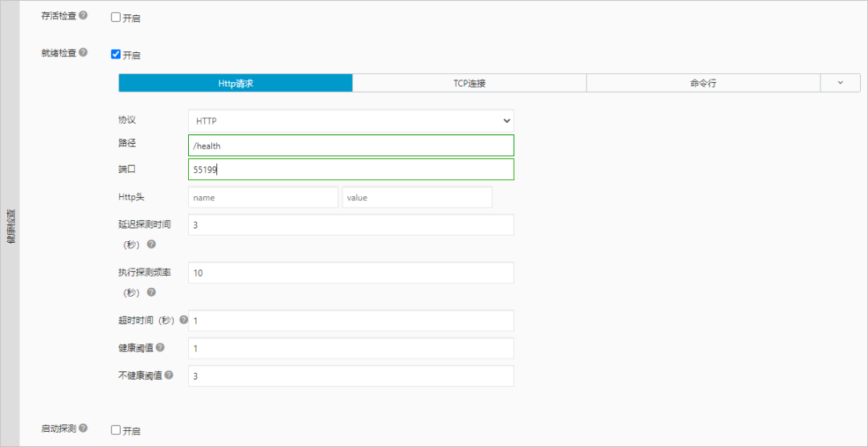The height and width of the screenshot is (447, 868).
Task: Click help icon beside 延迟探测时间 (秒)
Action: pyautogui.click(x=151, y=244)
